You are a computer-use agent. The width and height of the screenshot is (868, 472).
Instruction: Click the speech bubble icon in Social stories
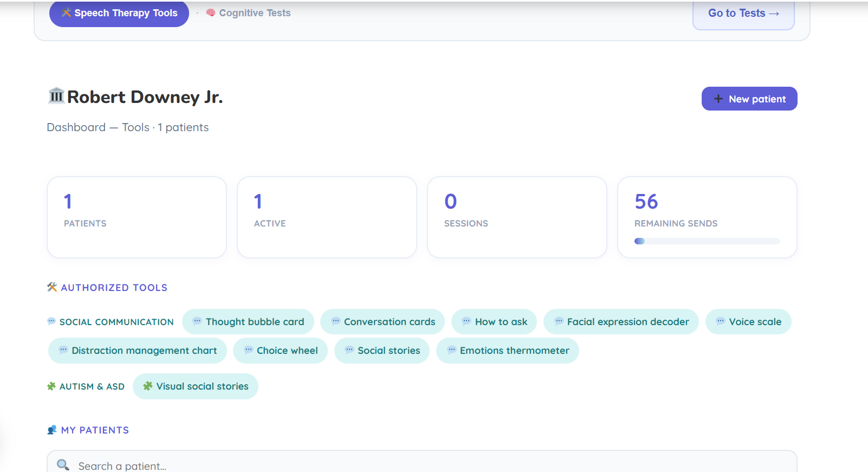click(x=349, y=350)
